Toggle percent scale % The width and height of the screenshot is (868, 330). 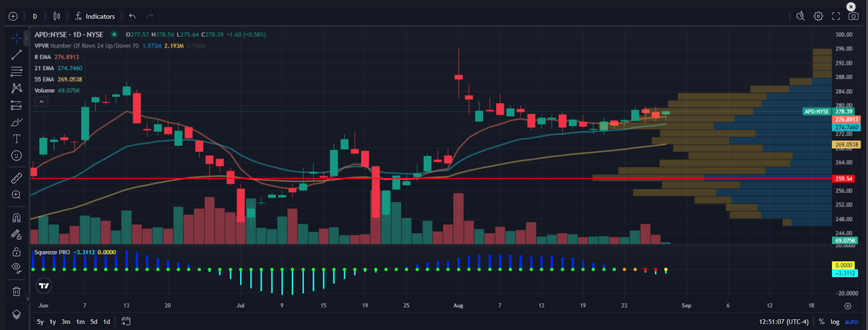[x=822, y=322]
